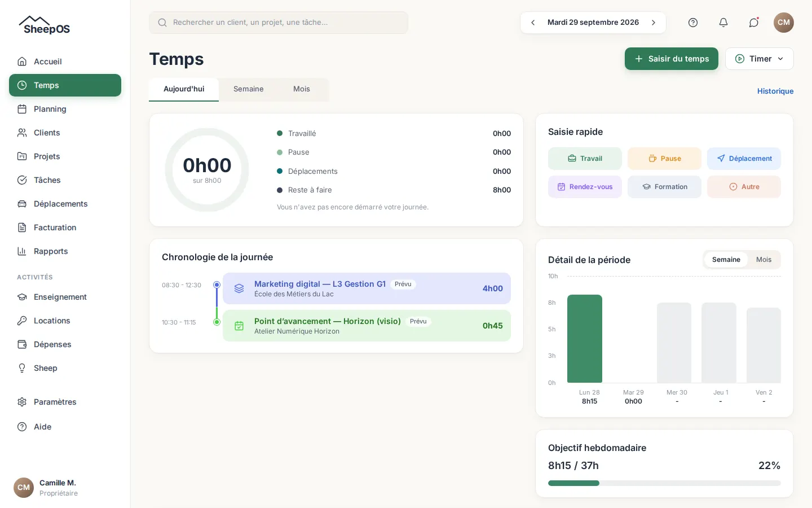Open Point d'avancement Horizon visio entry
Viewport: 812px width, 508px height.
coord(367,326)
